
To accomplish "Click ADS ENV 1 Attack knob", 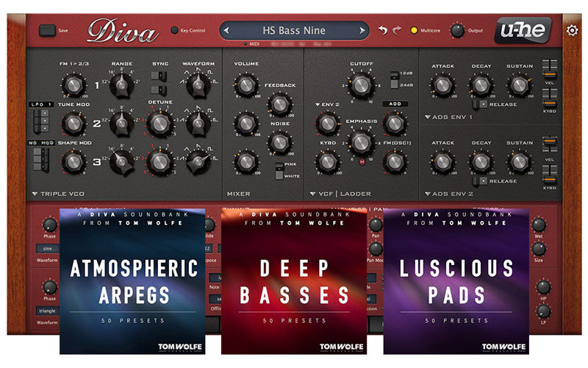I will [442, 85].
